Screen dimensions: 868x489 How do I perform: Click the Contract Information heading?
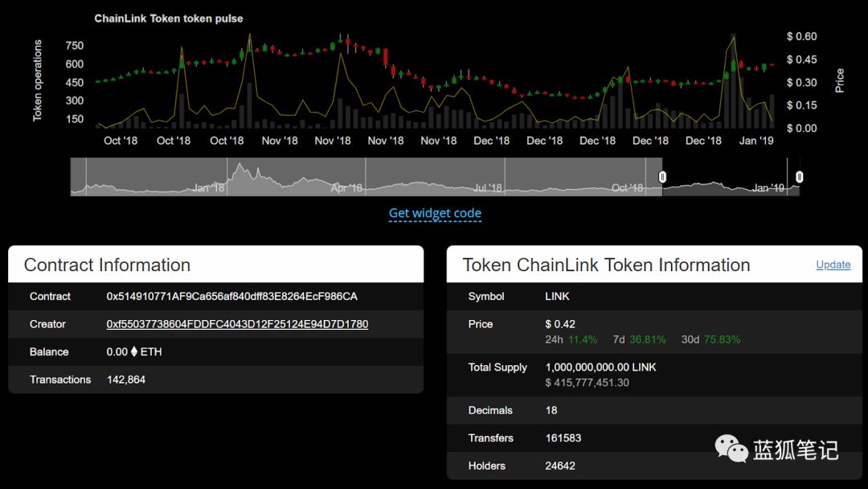108,265
